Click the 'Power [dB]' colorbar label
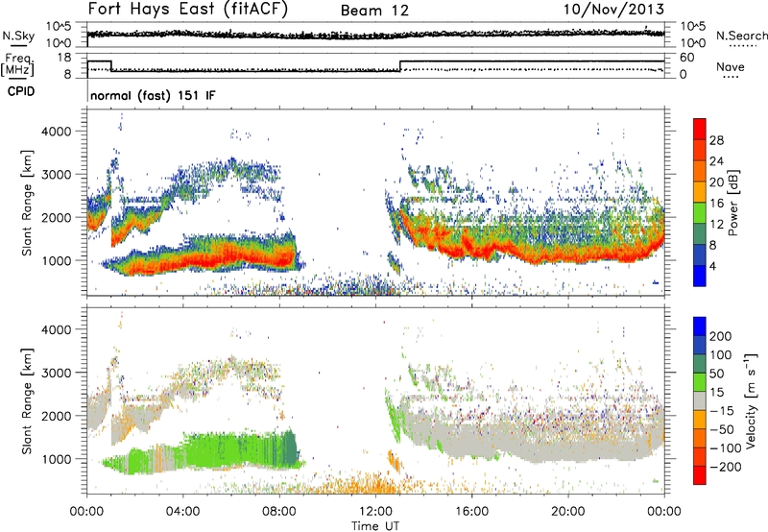The height and width of the screenshot is (532, 768). click(732, 203)
